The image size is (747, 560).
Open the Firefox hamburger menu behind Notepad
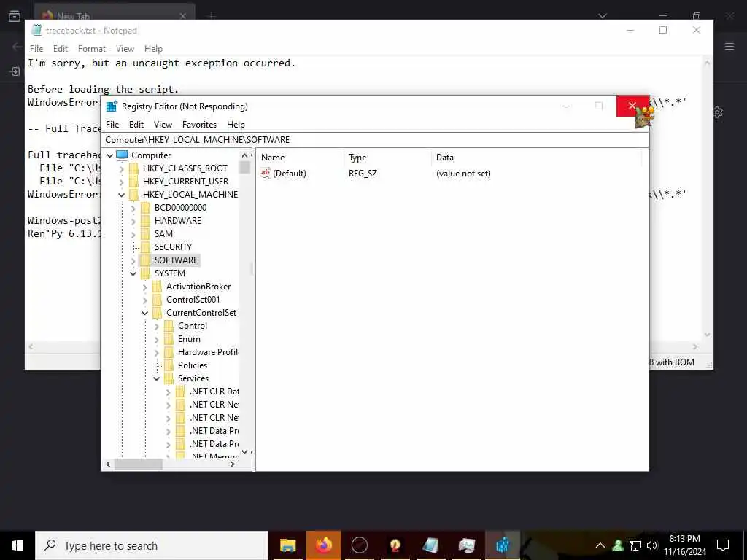[x=729, y=46]
